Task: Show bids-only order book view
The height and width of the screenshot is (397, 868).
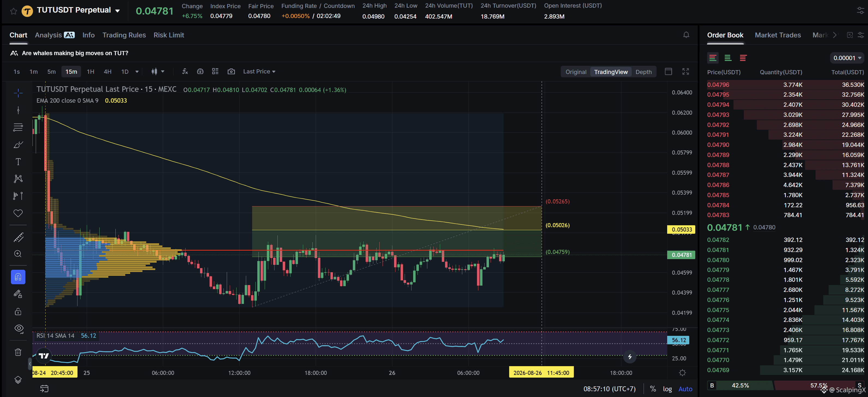Action: click(x=728, y=58)
